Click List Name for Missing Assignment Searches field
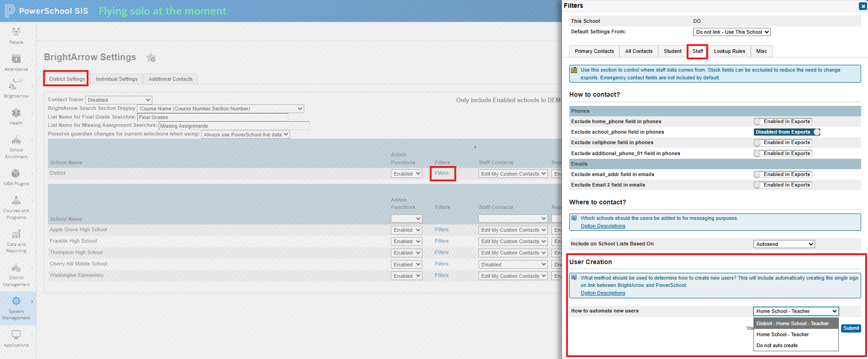This screenshot has height=359, width=868. (234, 126)
